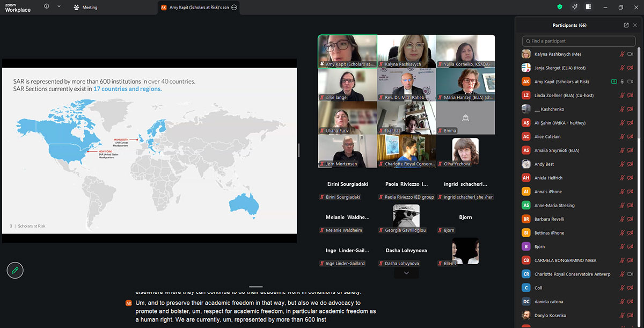Close the Participants panel
This screenshot has height=328, width=644.
coord(635,25)
